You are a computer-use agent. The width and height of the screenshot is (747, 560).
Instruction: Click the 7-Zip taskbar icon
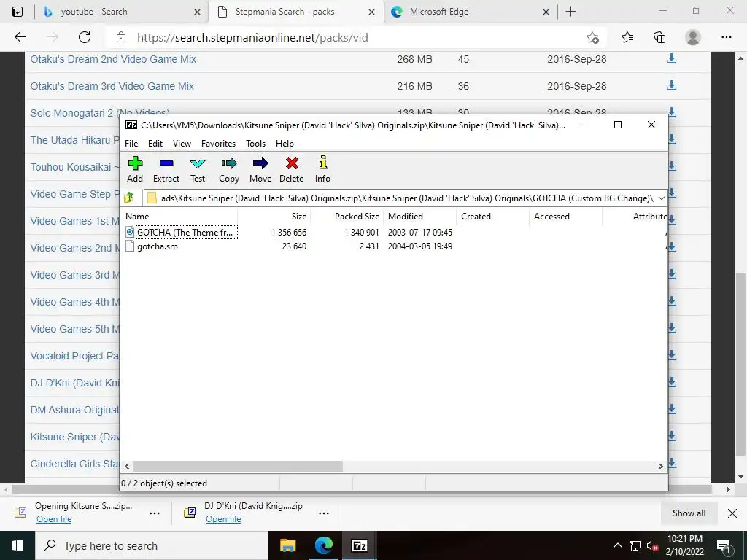coord(359,545)
